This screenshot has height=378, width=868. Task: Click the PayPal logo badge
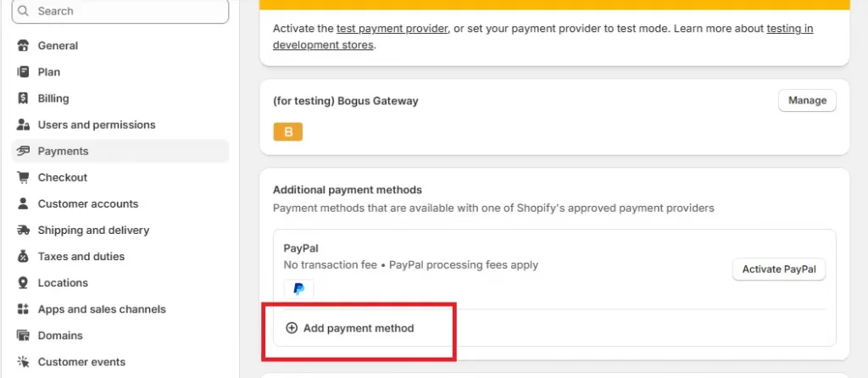[298, 289]
